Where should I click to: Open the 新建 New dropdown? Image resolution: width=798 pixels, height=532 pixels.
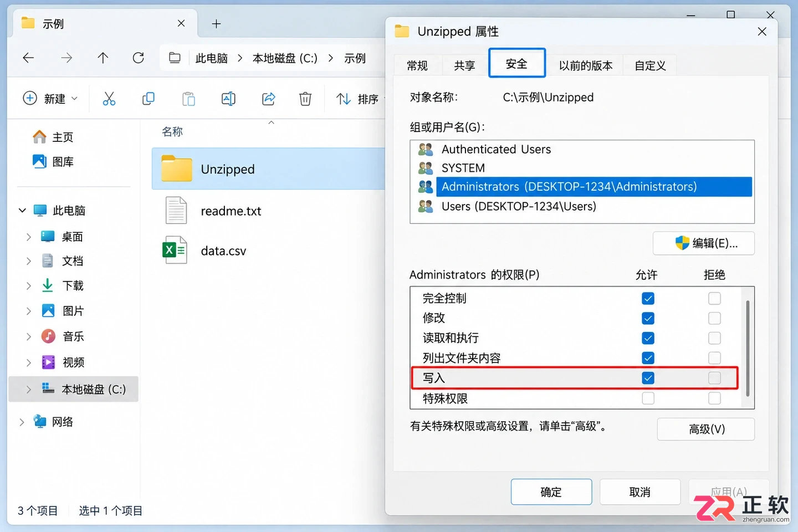50,99
